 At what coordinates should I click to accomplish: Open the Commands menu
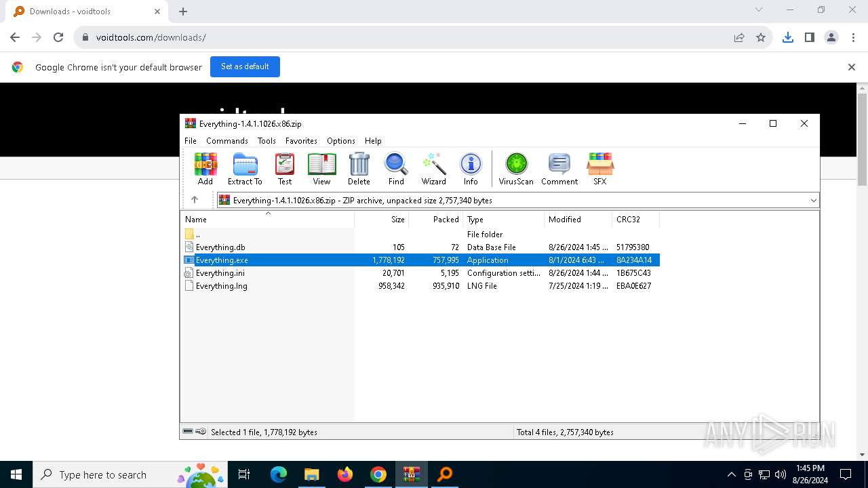(x=227, y=141)
